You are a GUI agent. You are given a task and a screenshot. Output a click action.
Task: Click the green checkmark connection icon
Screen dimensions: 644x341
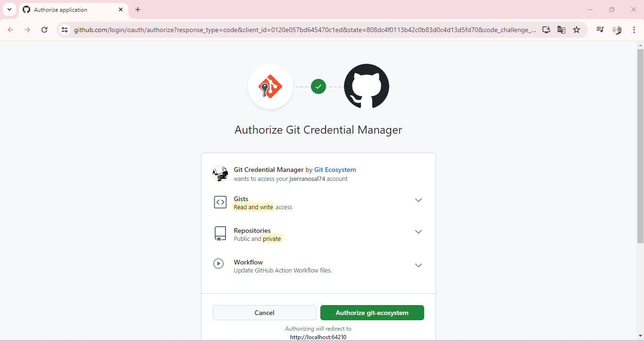tap(318, 86)
